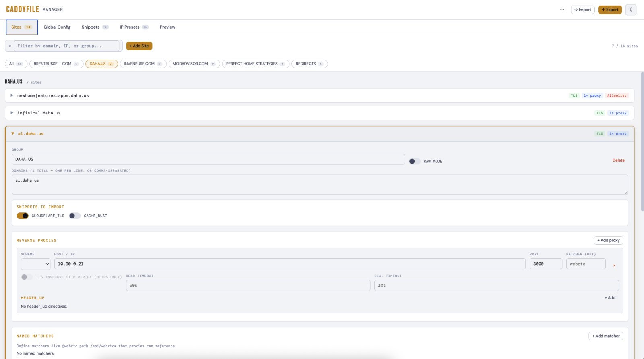644x359 pixels.
Task: Click Add proxy button
Action: (609, 240)
